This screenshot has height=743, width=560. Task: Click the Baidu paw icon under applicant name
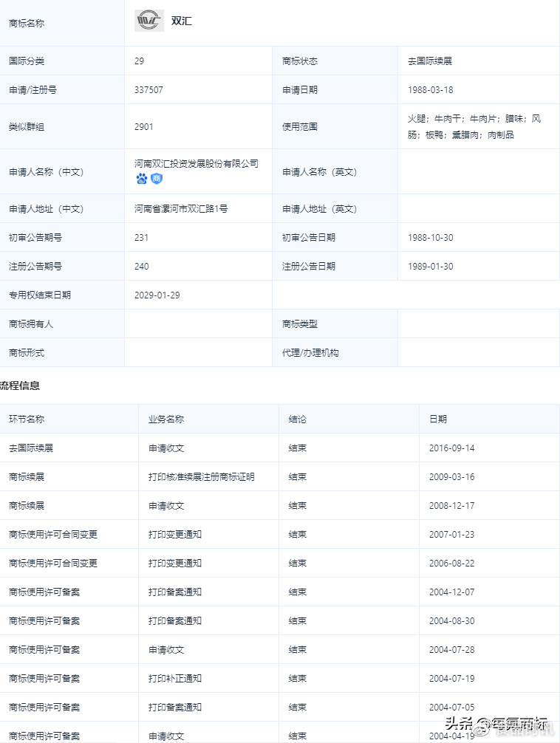pyautogui.click(x=142, y=179)
